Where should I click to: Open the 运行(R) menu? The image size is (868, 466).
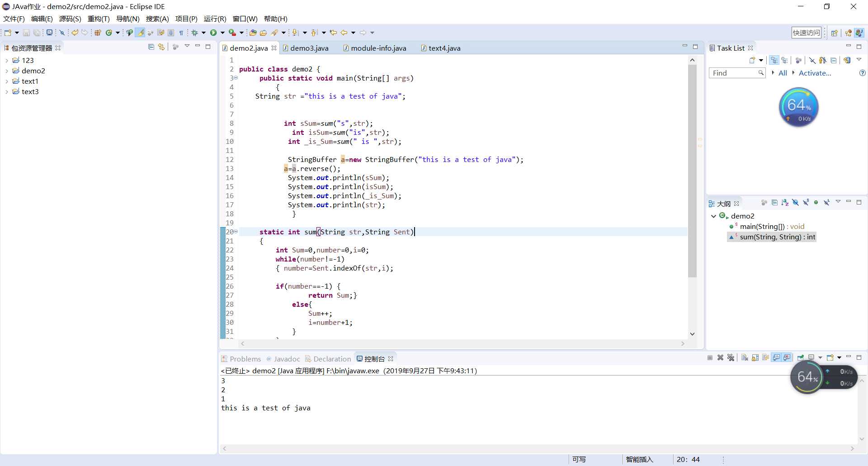(215, 19)
